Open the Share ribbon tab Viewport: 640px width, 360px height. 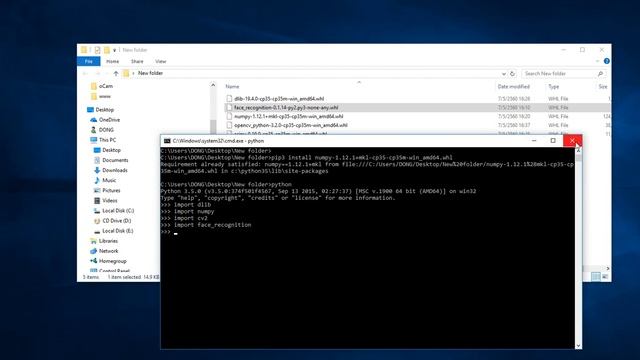point(137,61)
